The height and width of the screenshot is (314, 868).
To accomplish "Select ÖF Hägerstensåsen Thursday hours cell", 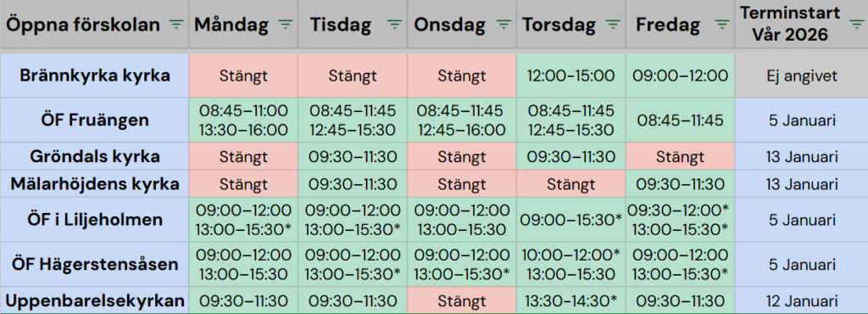I will pyautogui.click(x=571, y=264).
